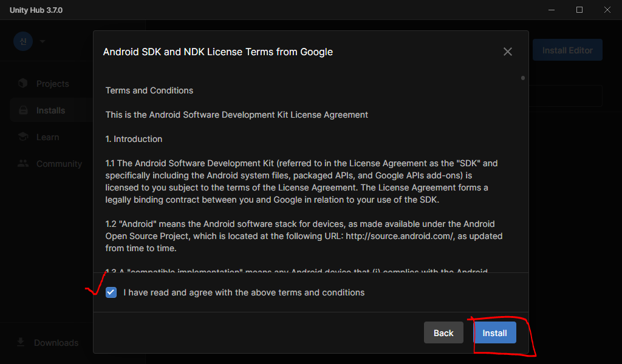Viewport: 622px width, 364px height.
Task: Open the Installs section label
Action: tap(51, 110)
